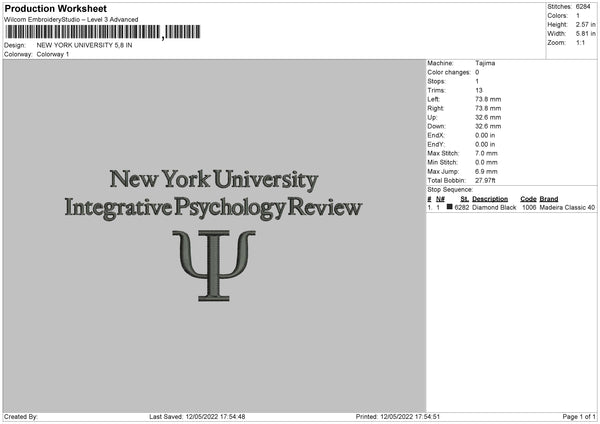Click the Left value 73.8 mm
Image resolution: width=600 pixels, height=424 pixels.
tap(488, 99)
